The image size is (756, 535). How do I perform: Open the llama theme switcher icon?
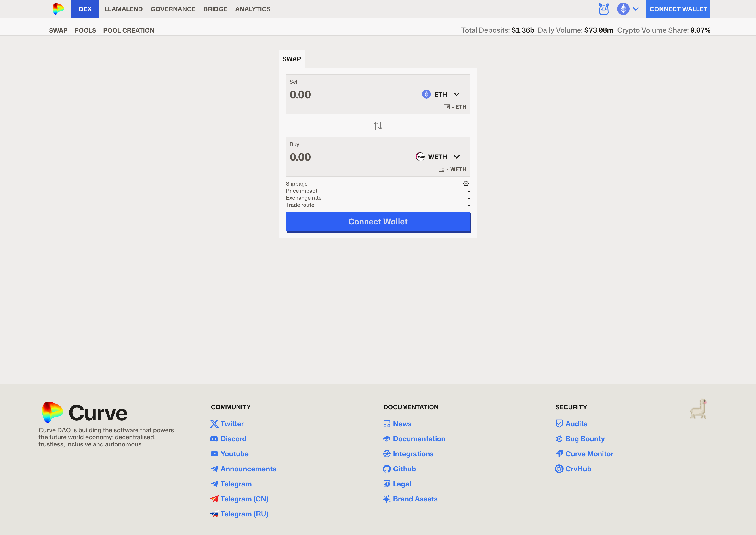tap(604, 9)
